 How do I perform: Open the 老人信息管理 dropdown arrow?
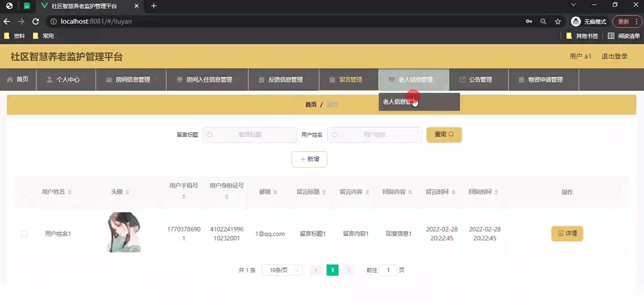click(x=439, y=79)
